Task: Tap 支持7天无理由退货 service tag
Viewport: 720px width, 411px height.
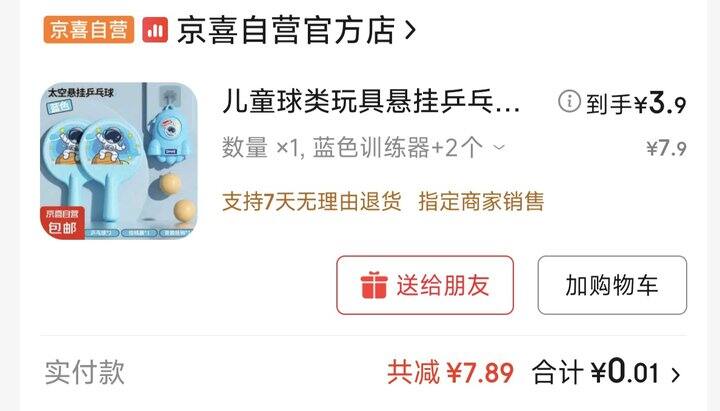Action: coord(312,202)
